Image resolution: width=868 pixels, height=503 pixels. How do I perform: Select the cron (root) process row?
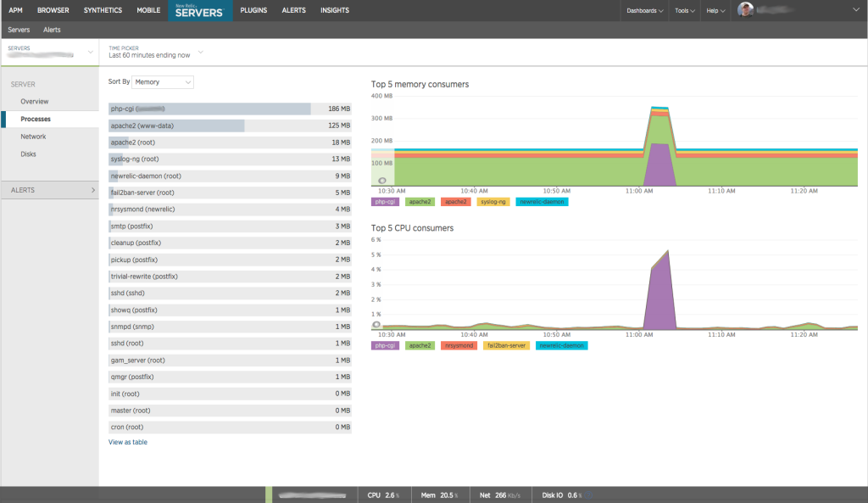tap(230, 428)
